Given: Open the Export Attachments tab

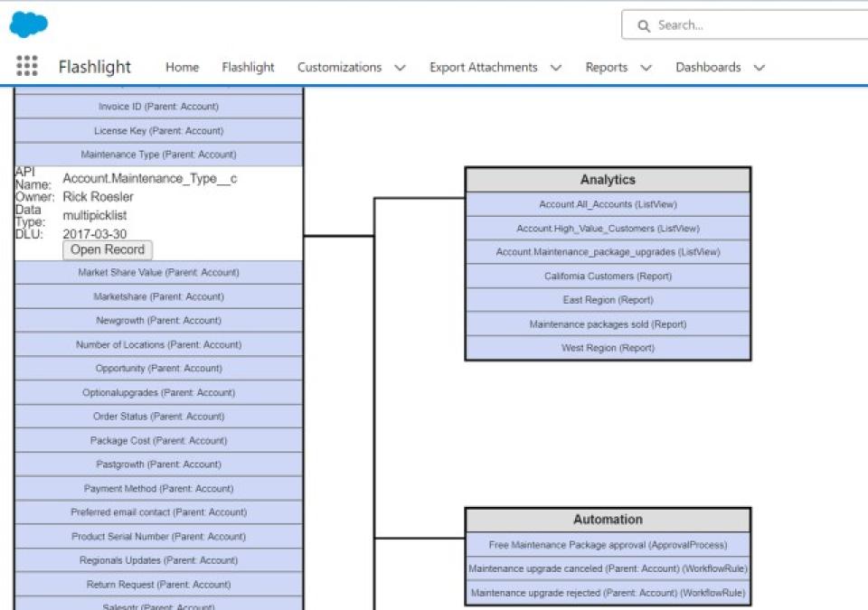Looking at the screenshot, I should [x=483, y=67].
